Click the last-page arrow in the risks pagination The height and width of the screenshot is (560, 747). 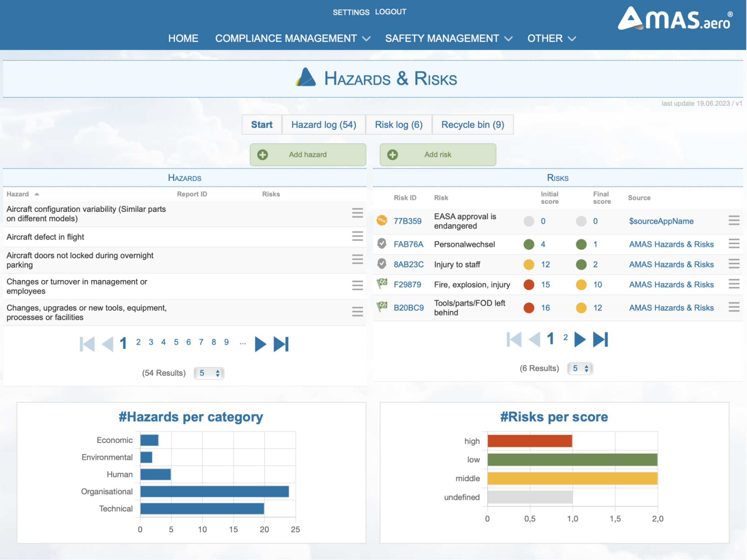(600, 339)
